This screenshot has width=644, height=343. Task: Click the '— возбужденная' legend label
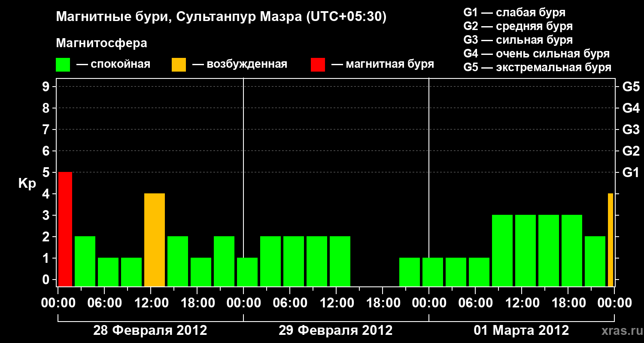pyautogui.click(x=240, y=64)
